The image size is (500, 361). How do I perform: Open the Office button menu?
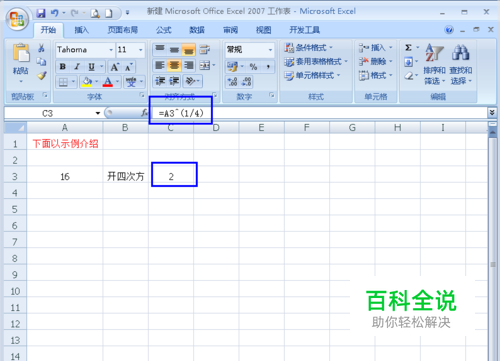click(x=16, y=19)
